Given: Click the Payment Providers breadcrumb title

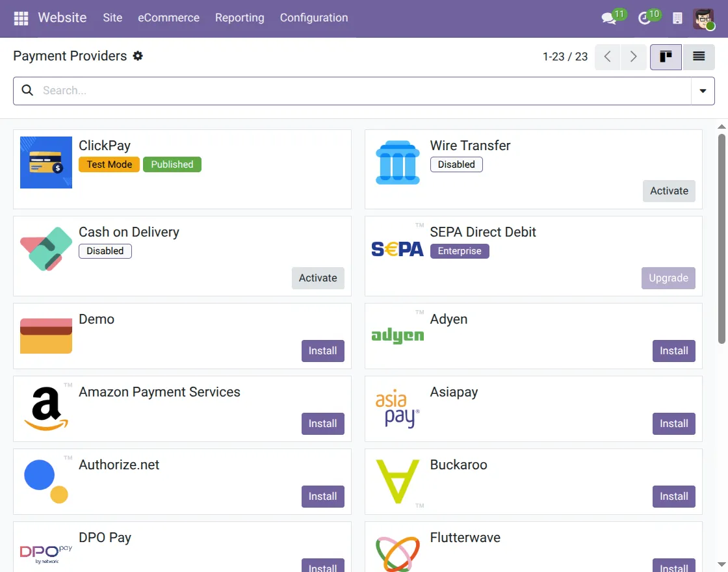Looking at the screenshot, I should tap(70, 56).
